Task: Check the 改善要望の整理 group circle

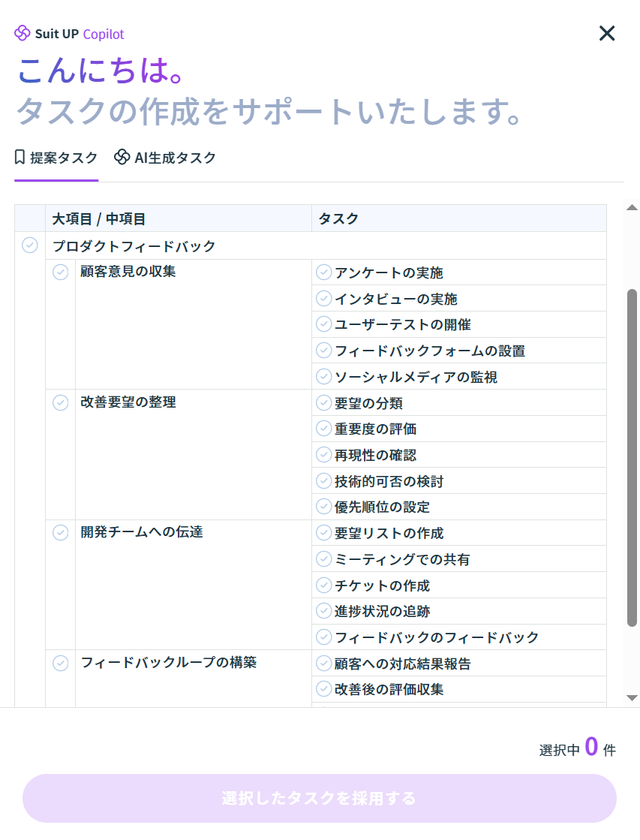Action: [61, 402]
